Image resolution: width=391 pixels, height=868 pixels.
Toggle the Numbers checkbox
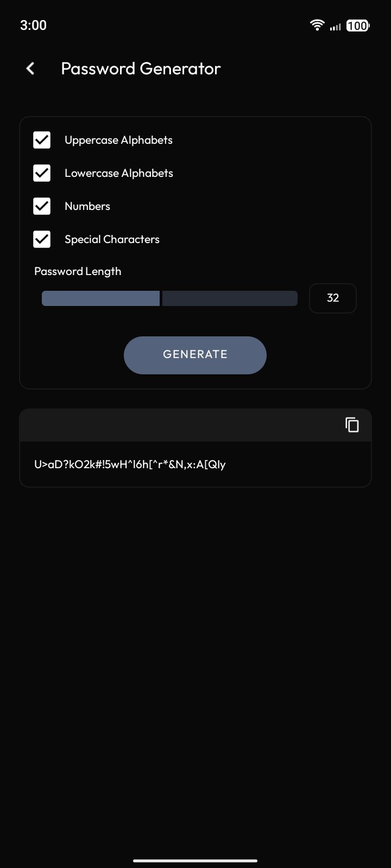coord(42,206)
